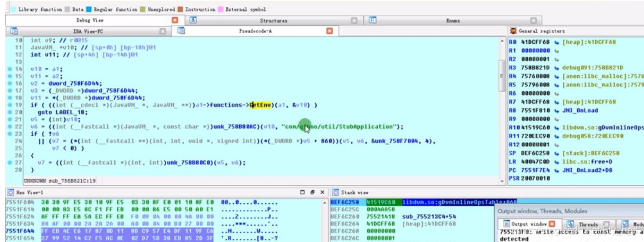Click the External symbol legend color

(220, 9)
